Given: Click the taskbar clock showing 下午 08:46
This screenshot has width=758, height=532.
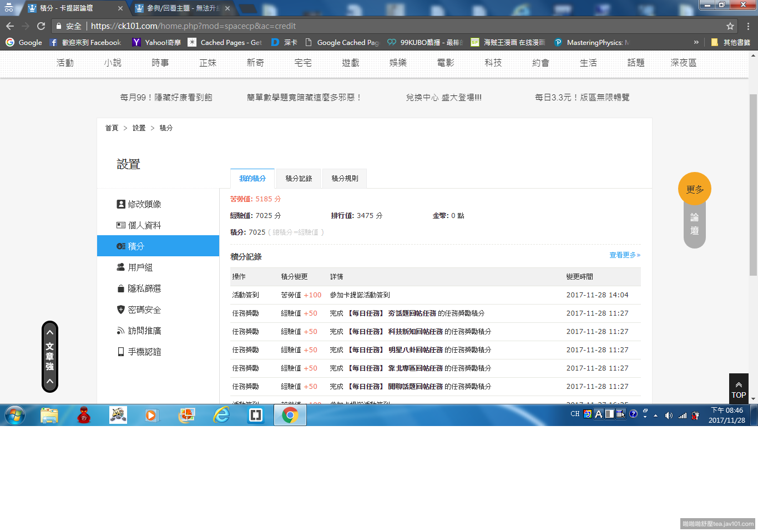Looking at the screenshot, I should [727, 415].
